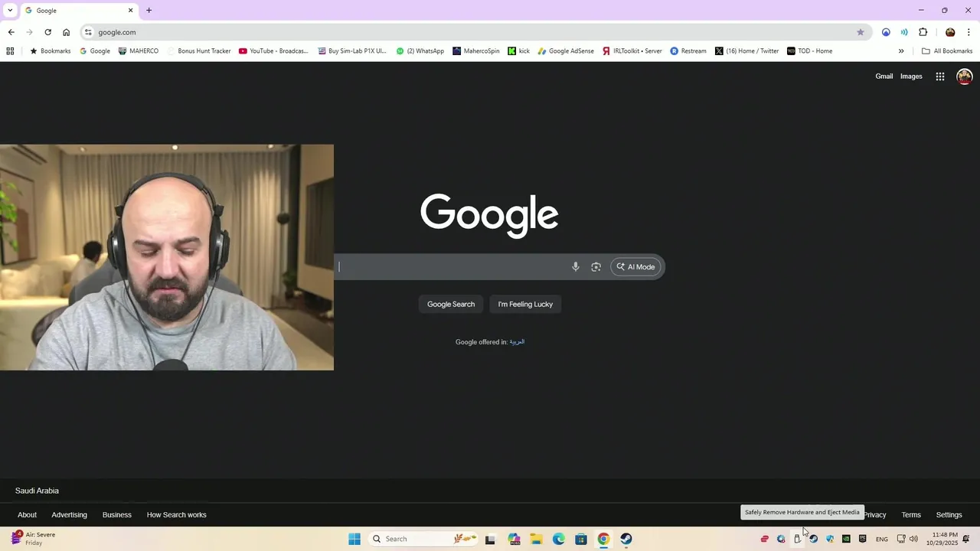Click the Google Search button
Viewport: 980px width, 551px height.
451,305
